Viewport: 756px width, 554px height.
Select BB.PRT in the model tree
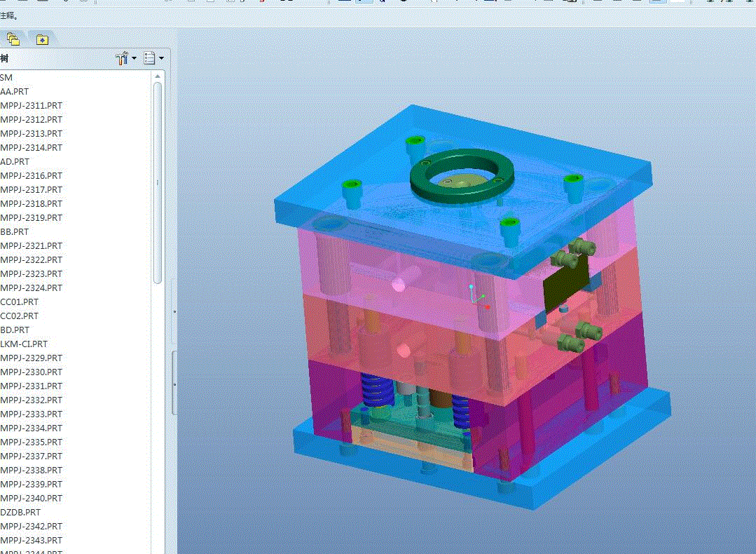click(15, 231)
